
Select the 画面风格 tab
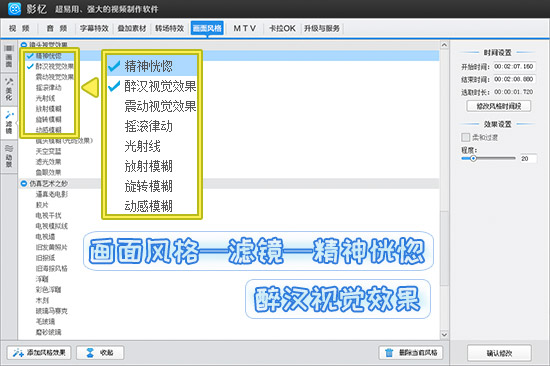coord(207,28)
